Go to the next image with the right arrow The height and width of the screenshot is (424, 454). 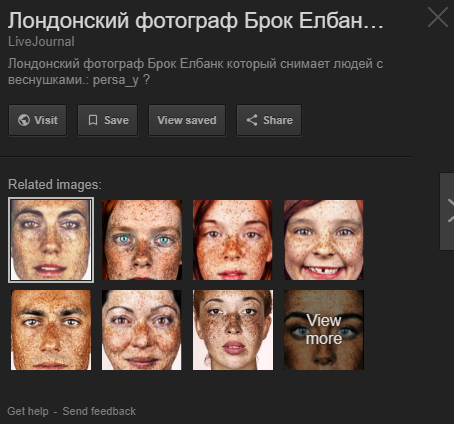point(448,211)
